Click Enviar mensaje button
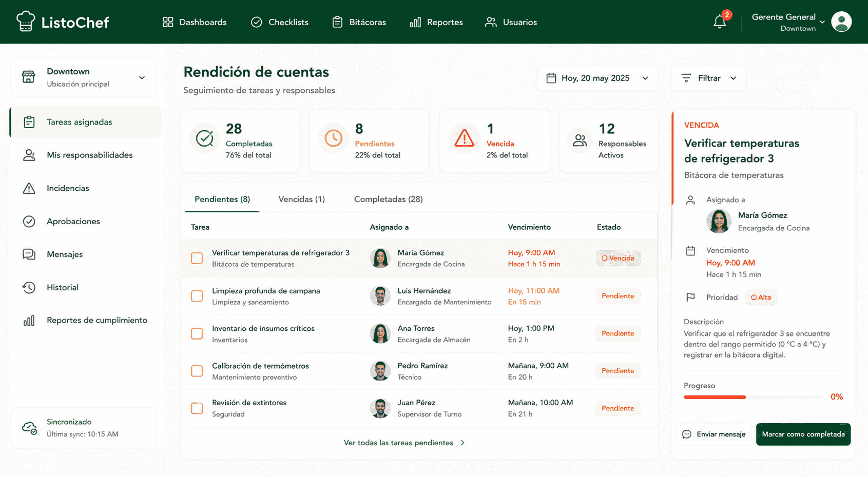868x477 pixels. [713, 434]
